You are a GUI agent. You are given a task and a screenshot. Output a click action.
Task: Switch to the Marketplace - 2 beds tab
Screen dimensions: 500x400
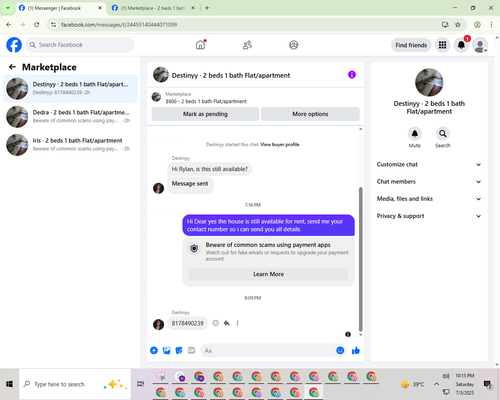pyautogui.click(x=153, y=8)
